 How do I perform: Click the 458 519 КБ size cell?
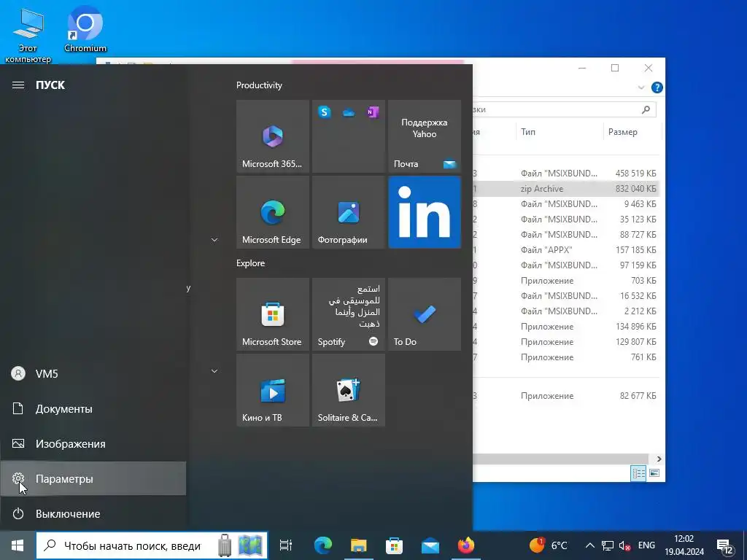[635, 174]
